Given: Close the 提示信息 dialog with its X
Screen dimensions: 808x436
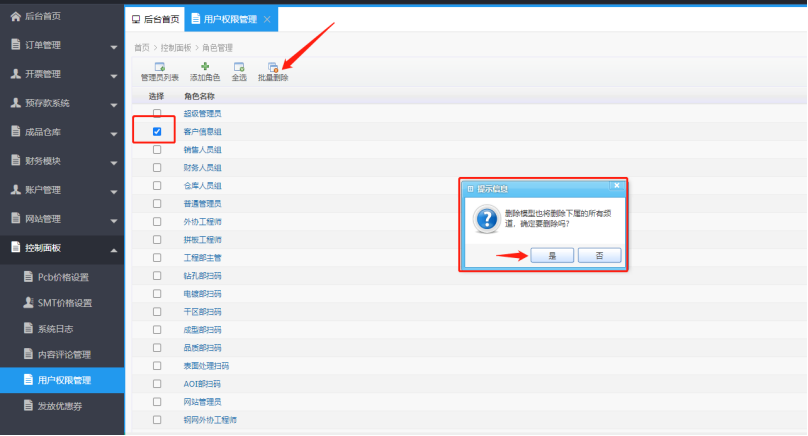Looking at the screenshot, I should click(x=617, y=187).
